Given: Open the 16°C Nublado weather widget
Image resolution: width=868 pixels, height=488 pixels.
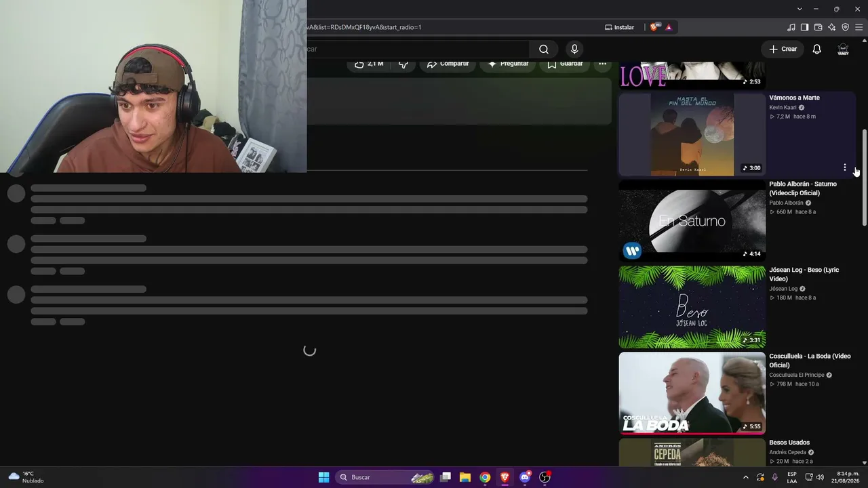Looking at the screenshot, I should tap(25, 477).
